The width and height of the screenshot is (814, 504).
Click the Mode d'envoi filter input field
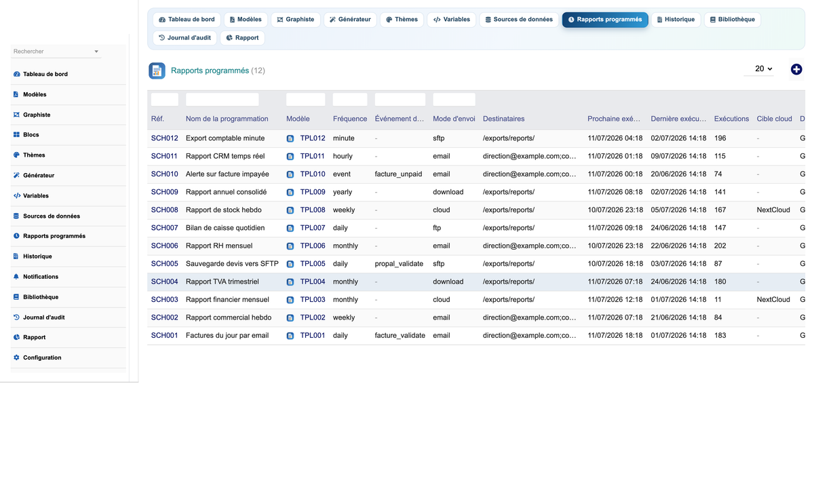pos(454,100)
